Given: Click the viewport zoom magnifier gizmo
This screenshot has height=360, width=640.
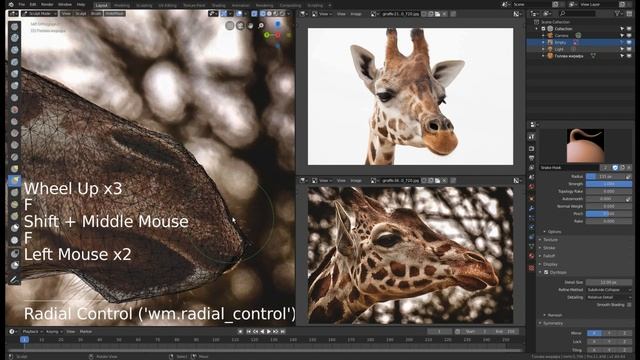Looking at the screenshot, I should (x=261, y=26).
